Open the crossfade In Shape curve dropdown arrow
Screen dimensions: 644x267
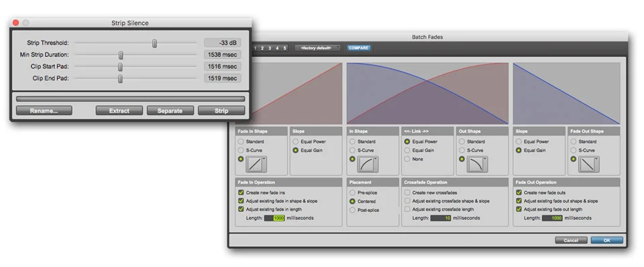coord(376,159)
